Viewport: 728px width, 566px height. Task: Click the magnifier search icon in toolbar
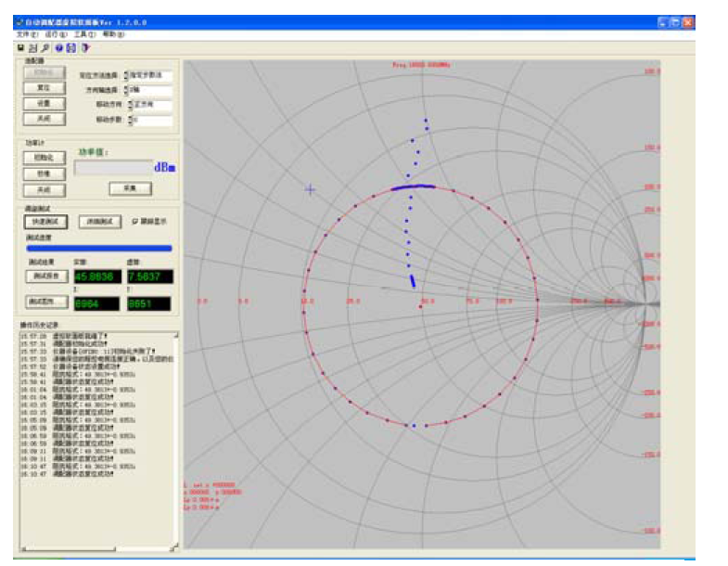click(45, 48)
